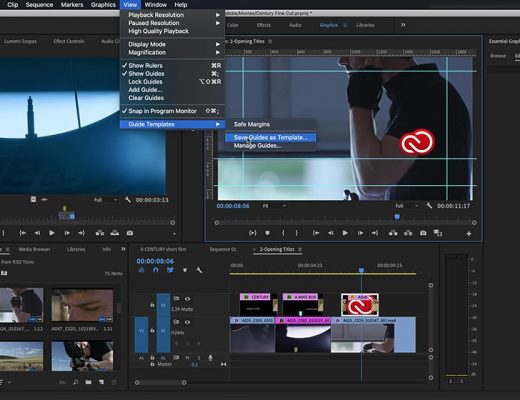The height and width of the screenshot is (400, 520).
Task: Expand Paused Resolution submenu
Action: pos(172,23)
